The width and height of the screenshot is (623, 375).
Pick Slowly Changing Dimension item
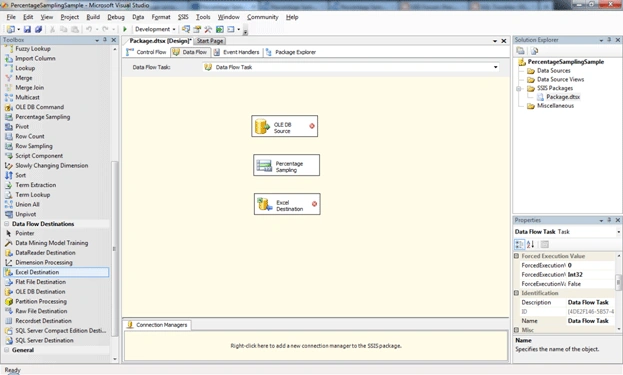pyautogui.click(x=52, y=165)
